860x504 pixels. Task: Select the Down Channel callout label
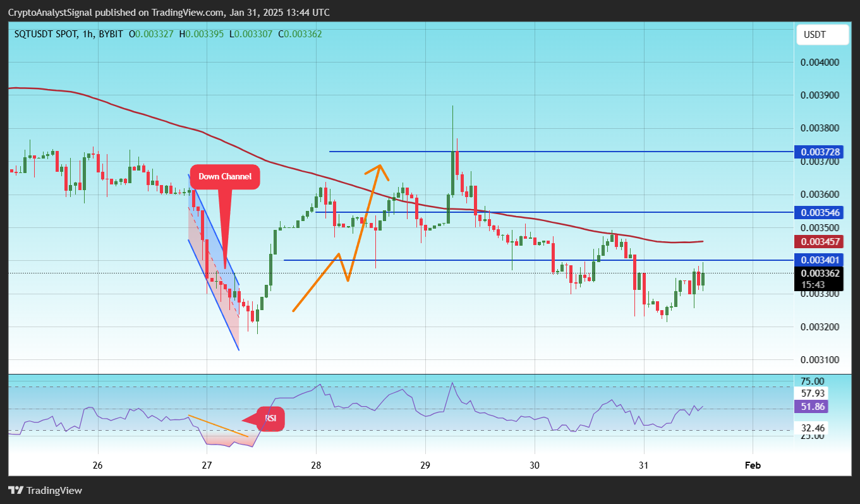pyautogui.click(x=225, y=177)
